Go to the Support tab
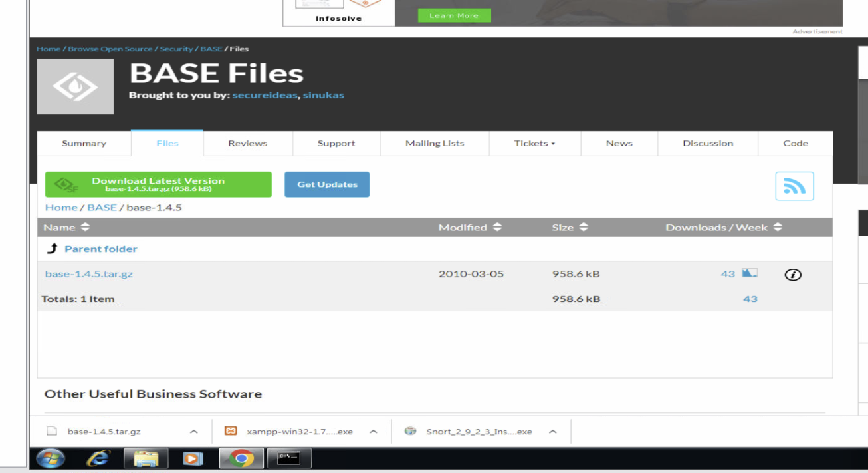The image size is (868, 473). 336,143
